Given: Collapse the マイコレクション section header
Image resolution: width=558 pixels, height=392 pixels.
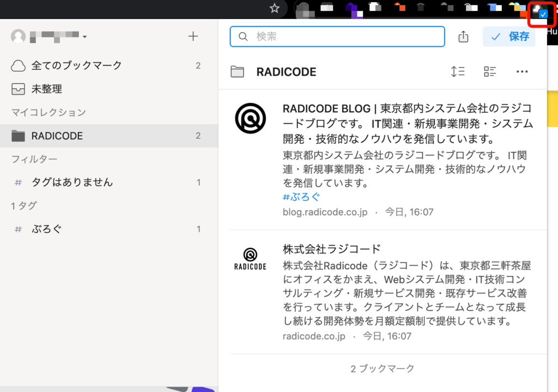Looking at the screenshot, I should click(x=48, y=112).
